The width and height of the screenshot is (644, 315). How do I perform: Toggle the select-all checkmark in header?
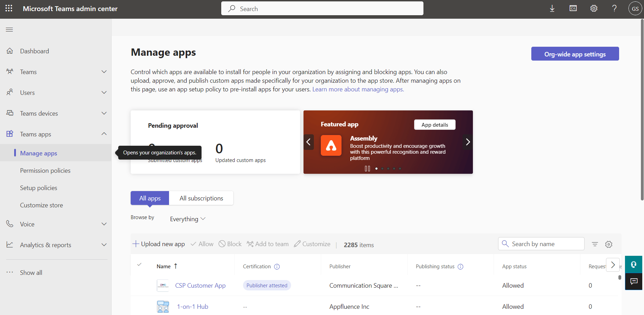coord(139,264)
